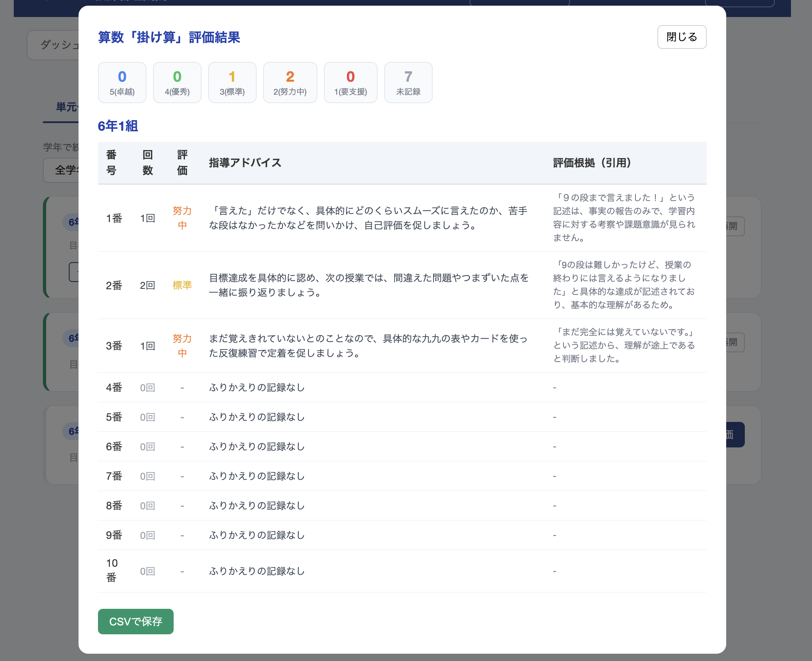Select the 5(卓越) count card
This screenshot has height=661, width=812.
[x=122, y=83]
